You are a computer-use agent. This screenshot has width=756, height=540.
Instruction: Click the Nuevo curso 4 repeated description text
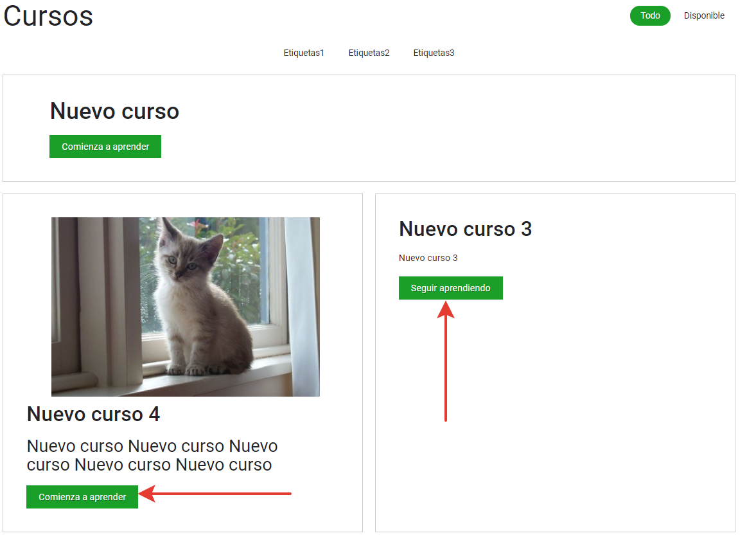152,455
